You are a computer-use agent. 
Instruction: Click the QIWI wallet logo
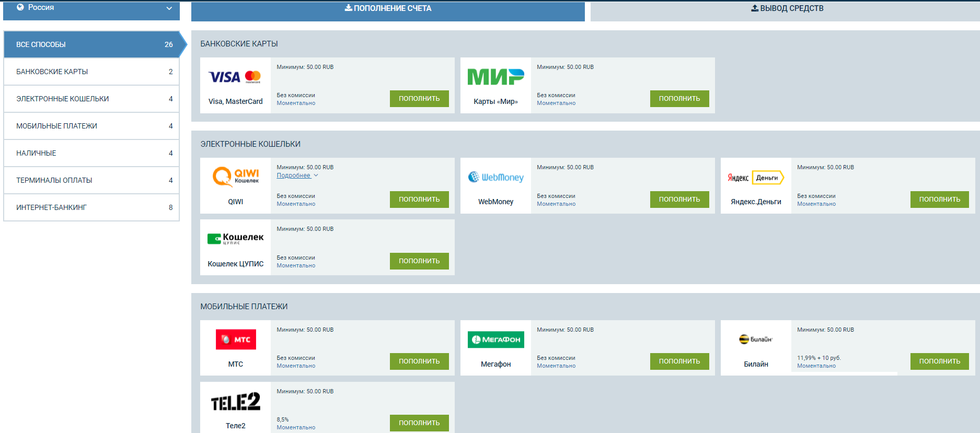pyautogui.click(x=235, y=177)
